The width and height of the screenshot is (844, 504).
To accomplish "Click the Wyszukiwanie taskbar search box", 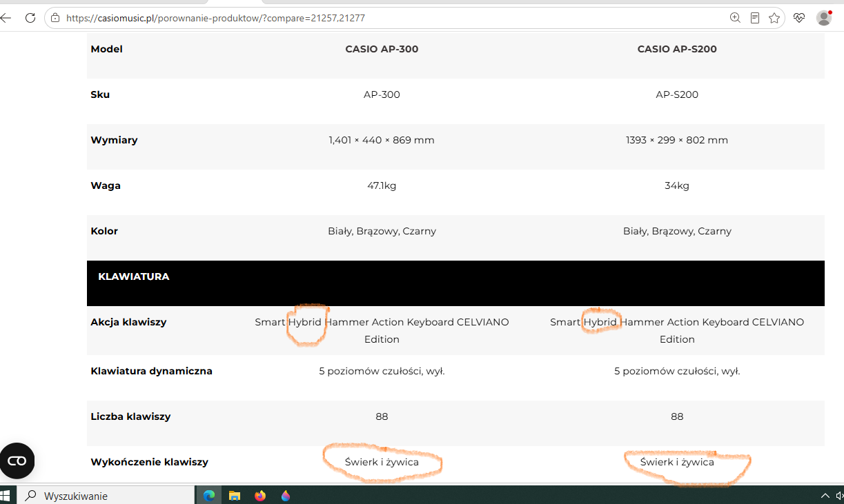I will [x=106, y=495].
